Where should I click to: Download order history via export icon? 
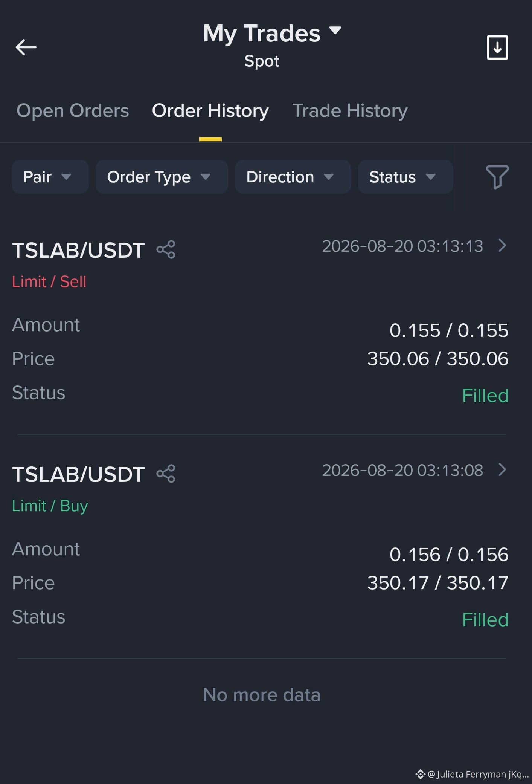coord(497,47)
